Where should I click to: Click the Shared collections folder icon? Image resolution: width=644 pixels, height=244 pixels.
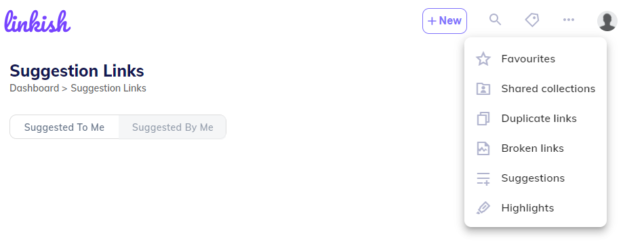click(483, 89)
